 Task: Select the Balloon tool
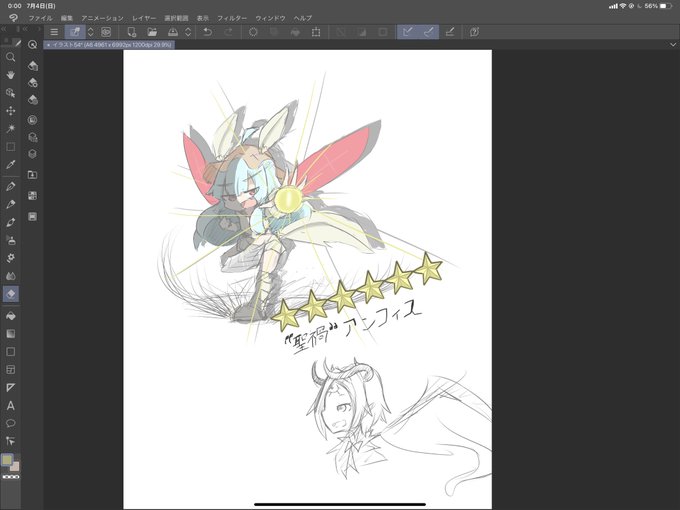pos(11,423)
